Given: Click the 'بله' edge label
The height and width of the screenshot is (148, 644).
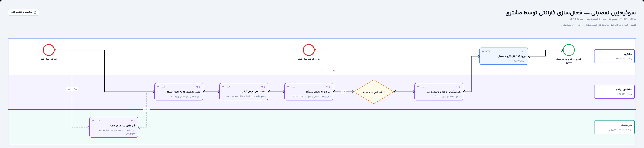Looking at the screenshot, I should point(334,71).
